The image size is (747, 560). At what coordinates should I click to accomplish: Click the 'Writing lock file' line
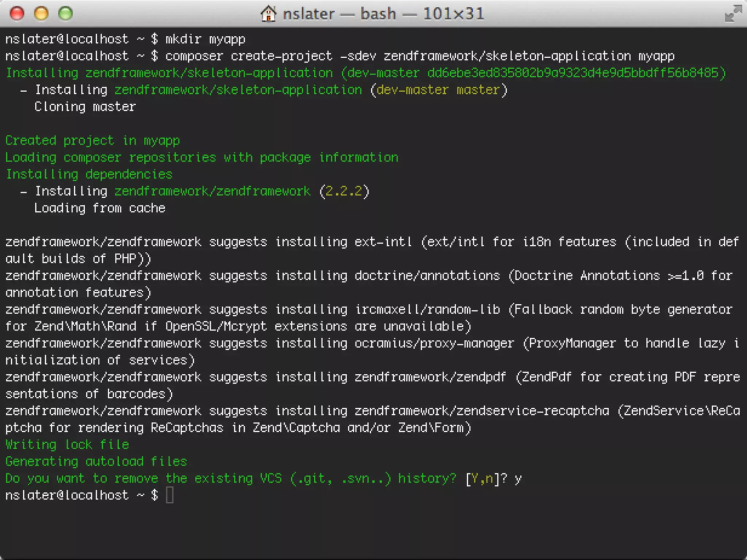pos(67,444)
